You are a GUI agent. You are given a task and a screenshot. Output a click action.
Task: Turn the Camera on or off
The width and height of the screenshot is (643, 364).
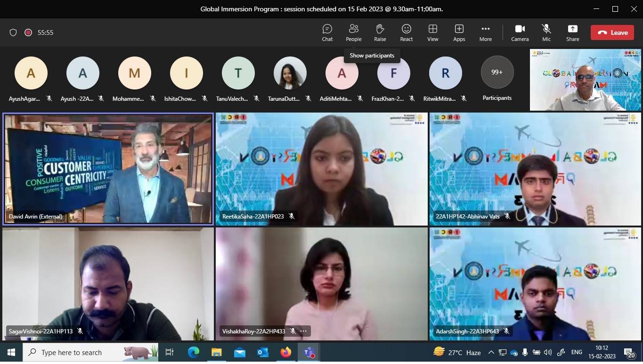(520, 32)
